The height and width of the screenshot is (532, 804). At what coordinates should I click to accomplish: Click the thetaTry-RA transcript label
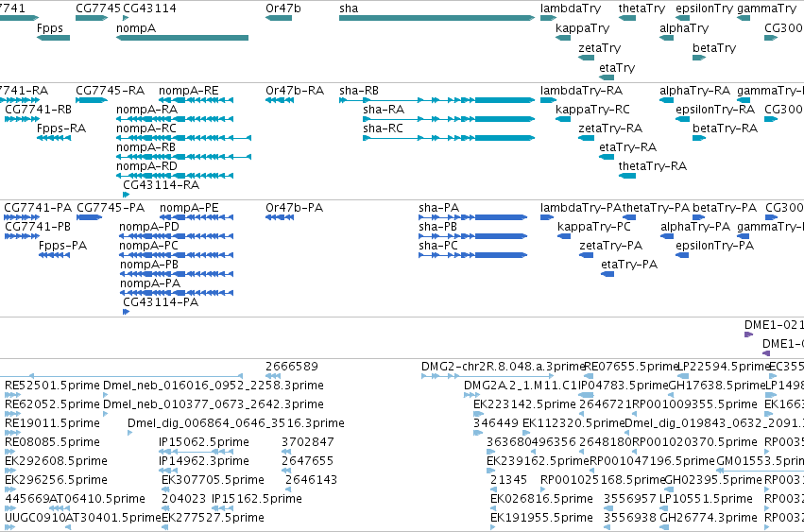pyautogui.click(x=653, y=166)
